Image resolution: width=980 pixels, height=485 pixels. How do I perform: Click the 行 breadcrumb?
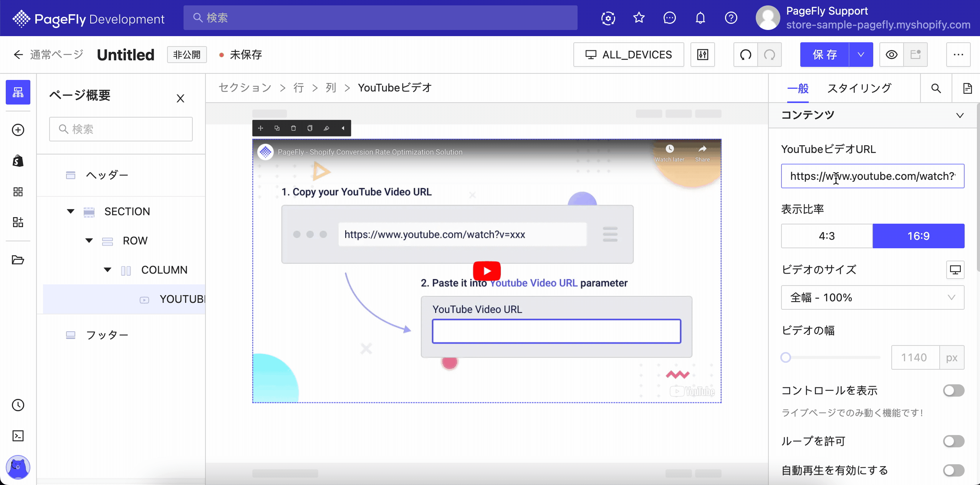point(299,88)
